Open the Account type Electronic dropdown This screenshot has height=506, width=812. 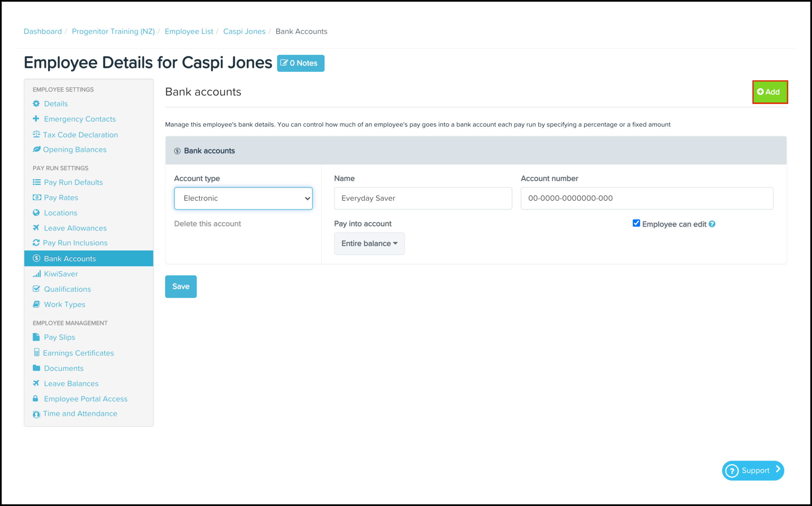pos(243,198)
